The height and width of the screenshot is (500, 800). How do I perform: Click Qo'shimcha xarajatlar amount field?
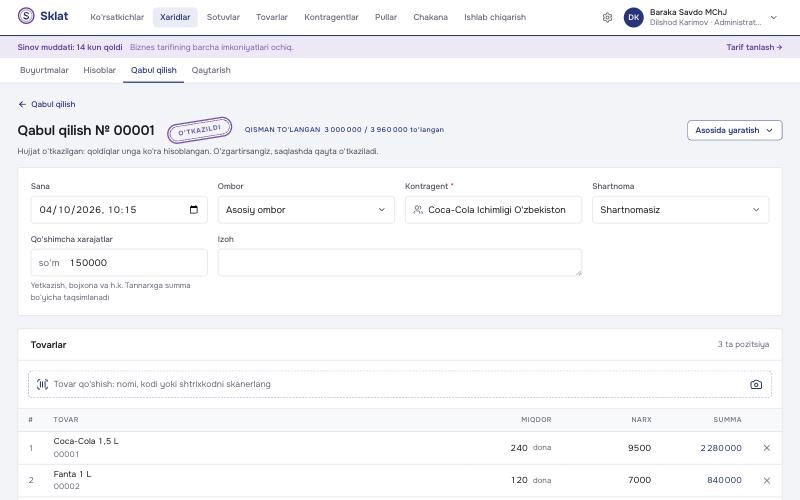[119, 263]
